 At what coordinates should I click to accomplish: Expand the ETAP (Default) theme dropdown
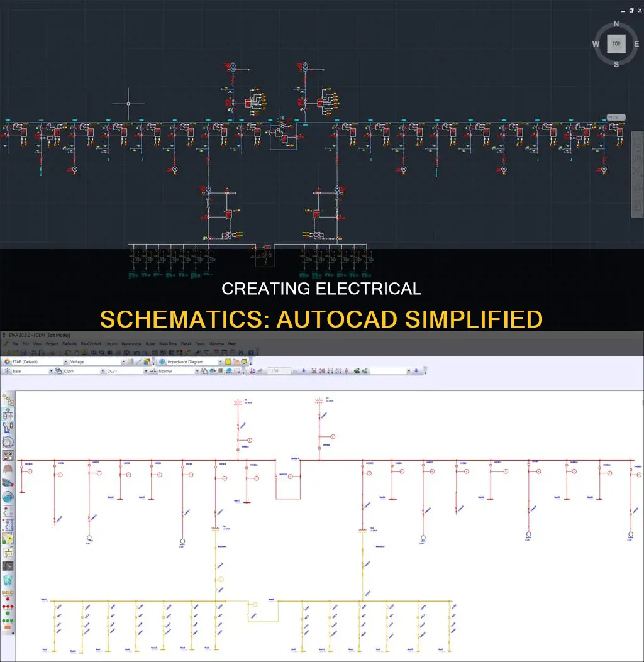tap(65, 362)
